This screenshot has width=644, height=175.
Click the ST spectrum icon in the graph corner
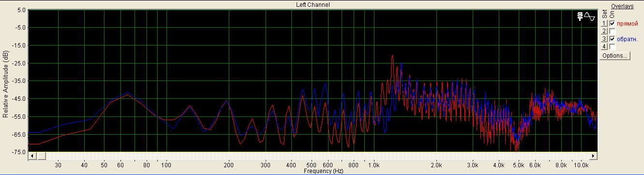[x=580, y=17]
